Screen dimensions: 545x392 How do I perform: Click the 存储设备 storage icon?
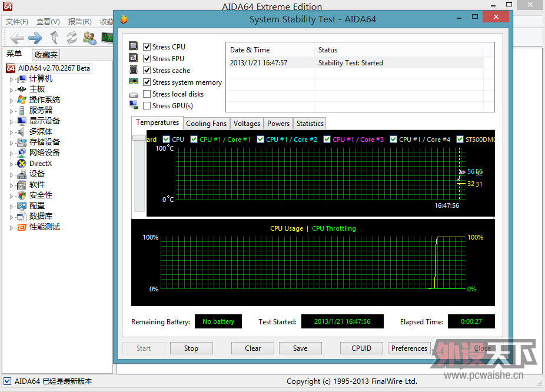(22, 142)
